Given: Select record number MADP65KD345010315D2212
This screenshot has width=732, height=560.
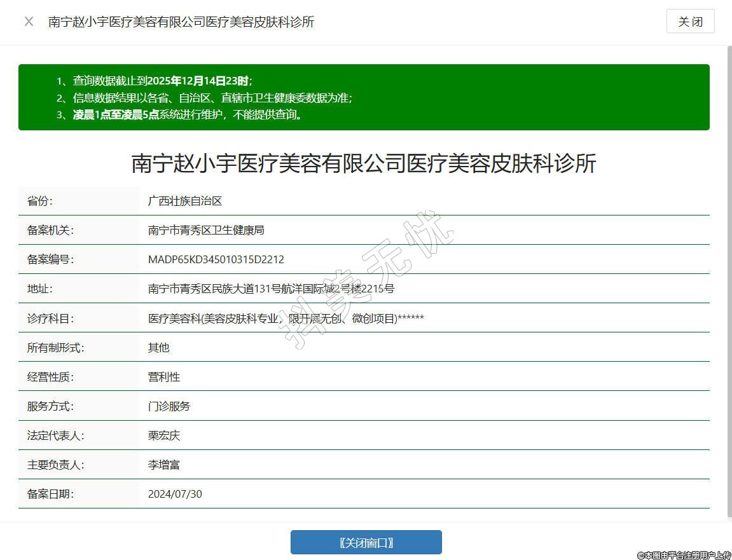Looking at the screenshot, I should (216, 259).
